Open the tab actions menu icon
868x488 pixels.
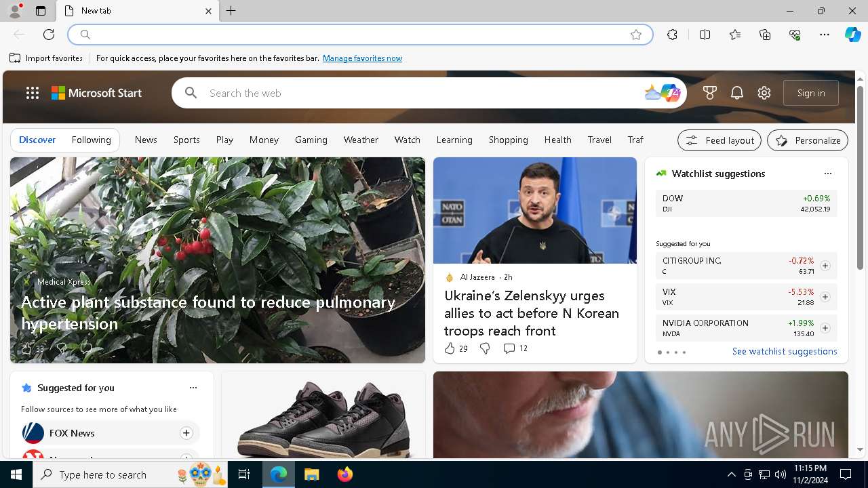pyautogui.click(x=41, y=11)
